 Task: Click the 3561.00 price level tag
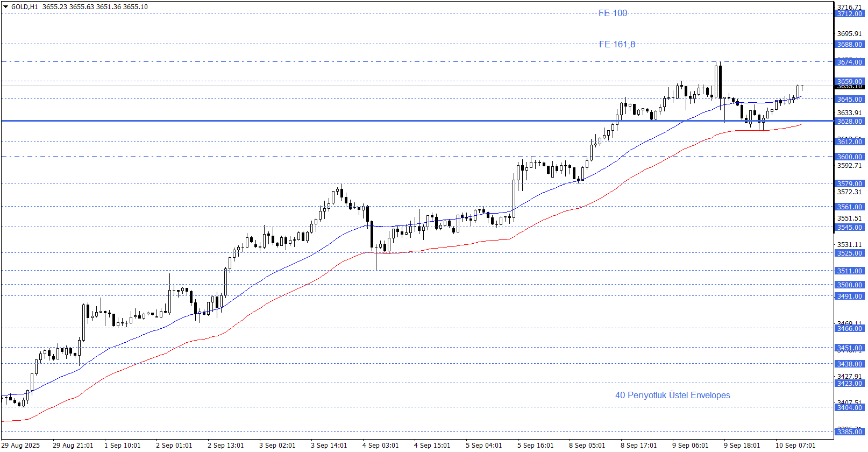[x=850, y=207]
